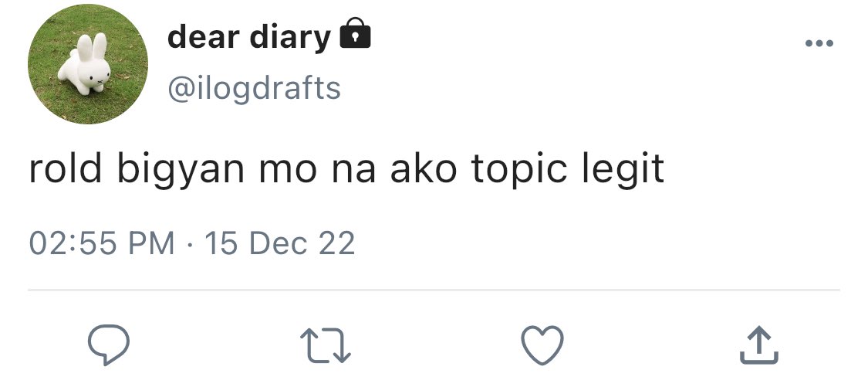868x387 pixels.
Task: Click the word rold in the tweet
Action: click(66, 168)
